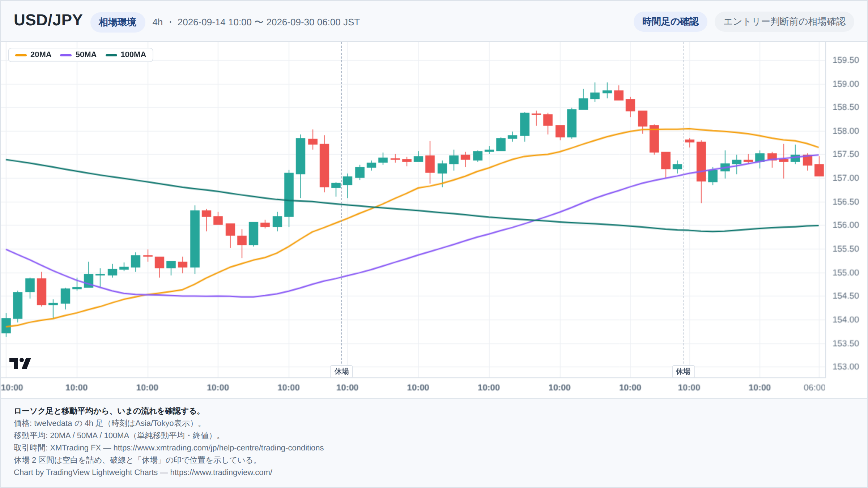Click the 価格: twelvedata note line
The image size is (868, 488).
(109, 423)
